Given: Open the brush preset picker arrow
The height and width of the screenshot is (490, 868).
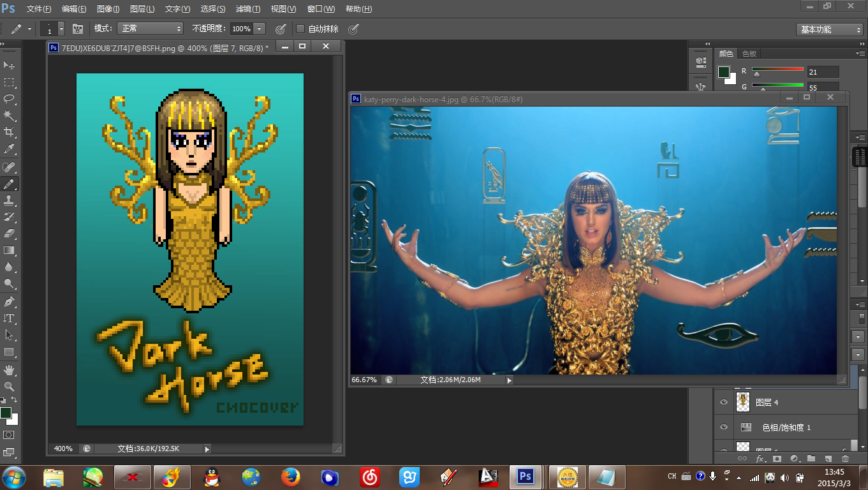Looking at the screenshot, I should [61, 29].
